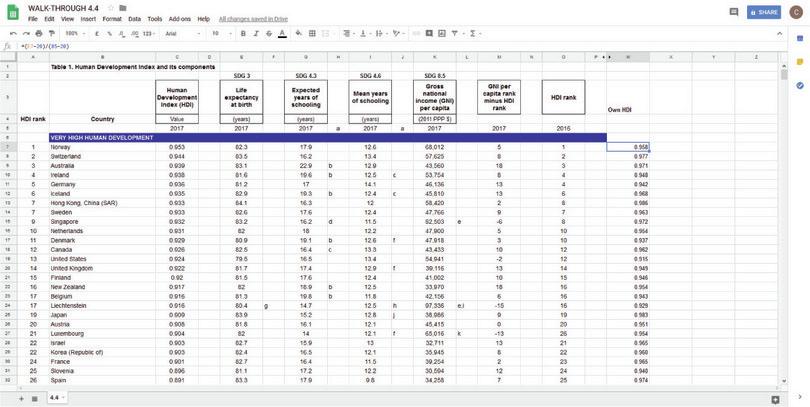Viewport: 810px width, 407px height.
Task: Rename the document title WALK-THROUGH 4.4
Action: (x=65, y=8)
